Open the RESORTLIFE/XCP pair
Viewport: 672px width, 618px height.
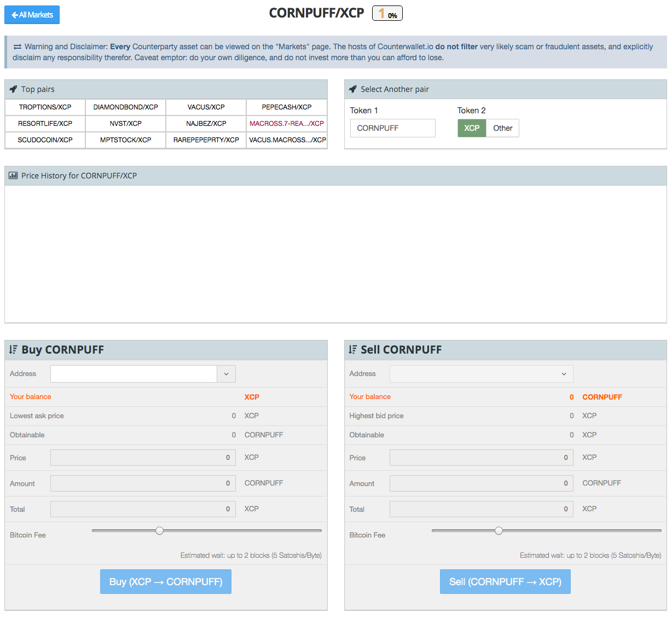click(45, 124)
